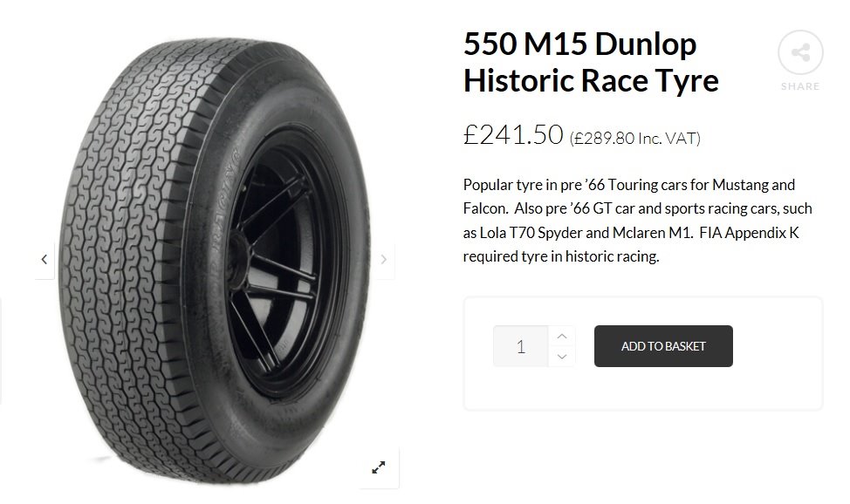850x504 pixels.
Task: Decrease quantity with the down arrow
Action: 562,356
